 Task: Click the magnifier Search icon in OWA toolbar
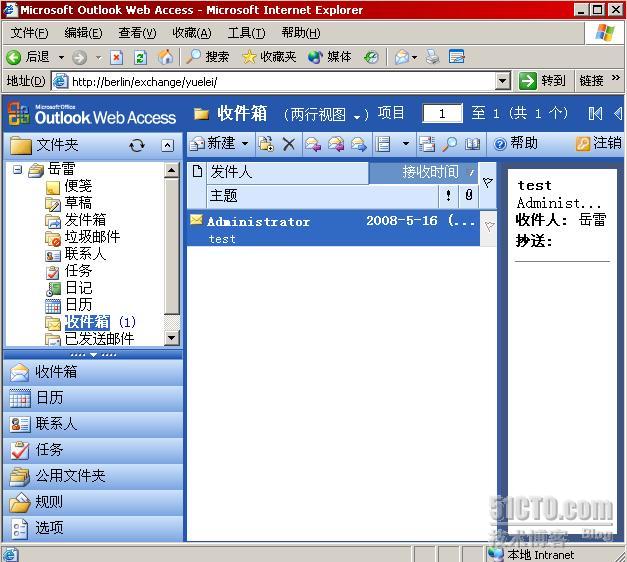(x=449, y=144)
